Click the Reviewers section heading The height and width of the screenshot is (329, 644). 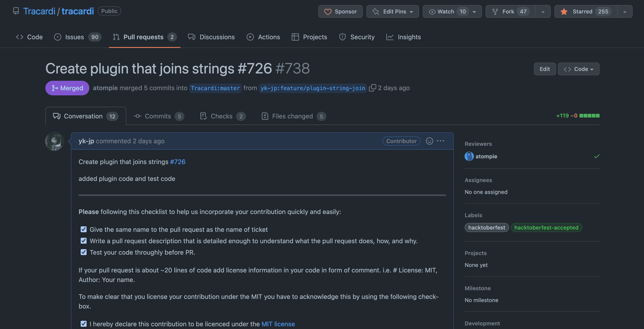pyautogui.click(x=478, y=144)
